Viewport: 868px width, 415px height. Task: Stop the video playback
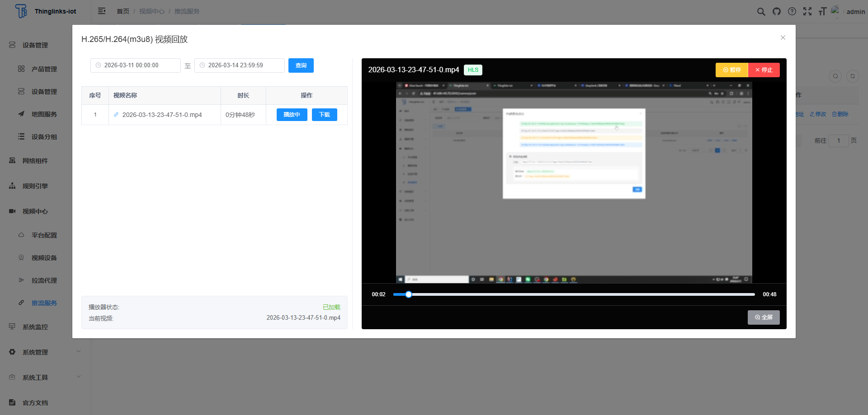tap(764, 70)
